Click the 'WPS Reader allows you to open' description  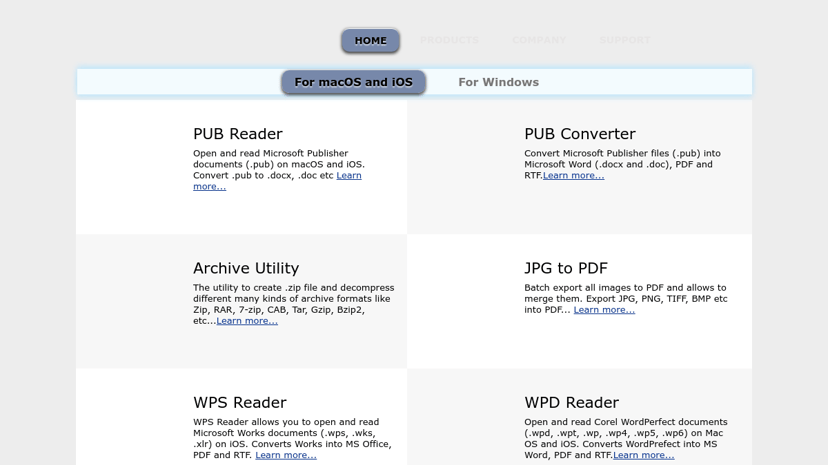pos(293,439)
